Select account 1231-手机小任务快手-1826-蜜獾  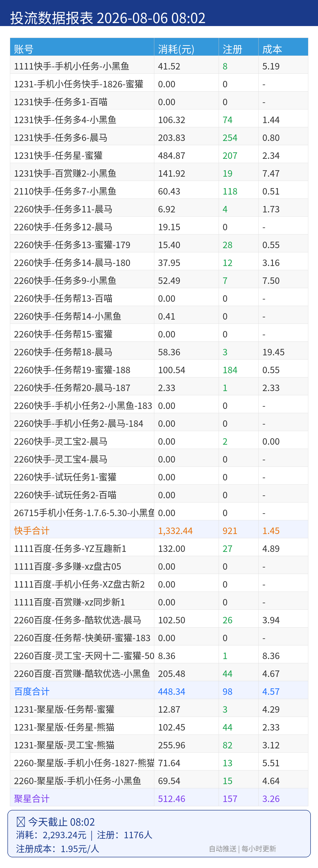tap(79, 84)
